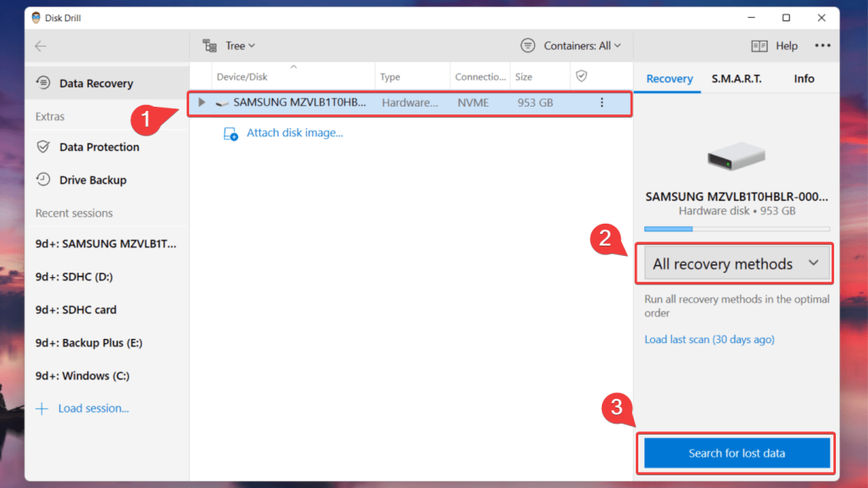
Task: Click the checkmark column header
Action: click(581, 75)
